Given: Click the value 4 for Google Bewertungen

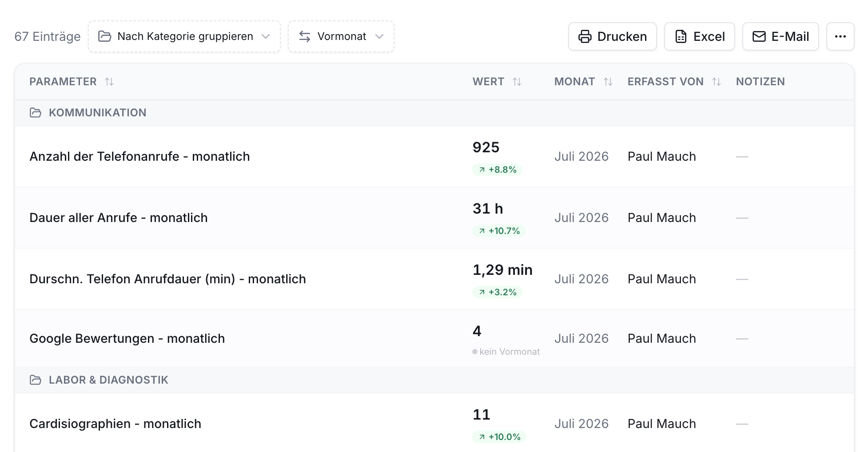Looking at the screenshot, I should (477, 331).
